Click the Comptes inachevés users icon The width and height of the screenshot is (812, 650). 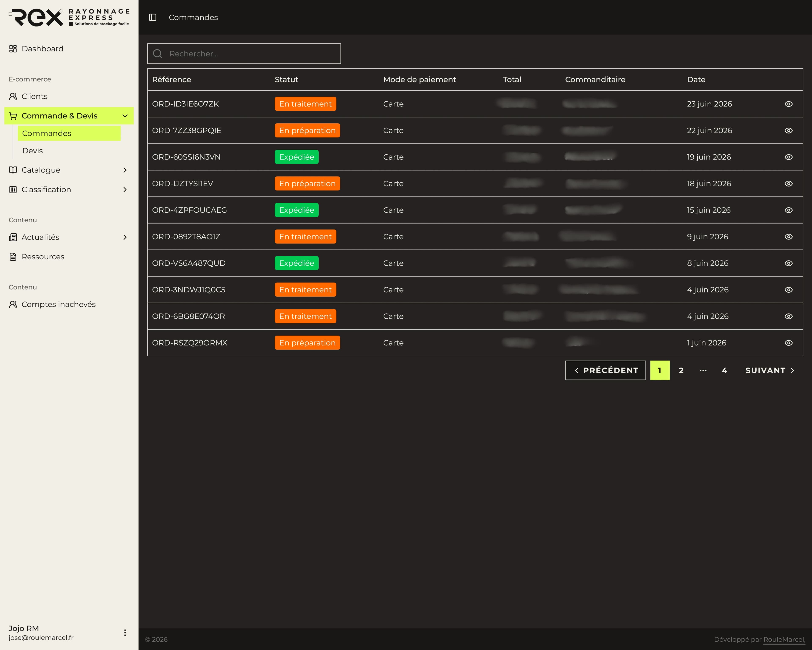pyautogui.click(x=13, y=304)
